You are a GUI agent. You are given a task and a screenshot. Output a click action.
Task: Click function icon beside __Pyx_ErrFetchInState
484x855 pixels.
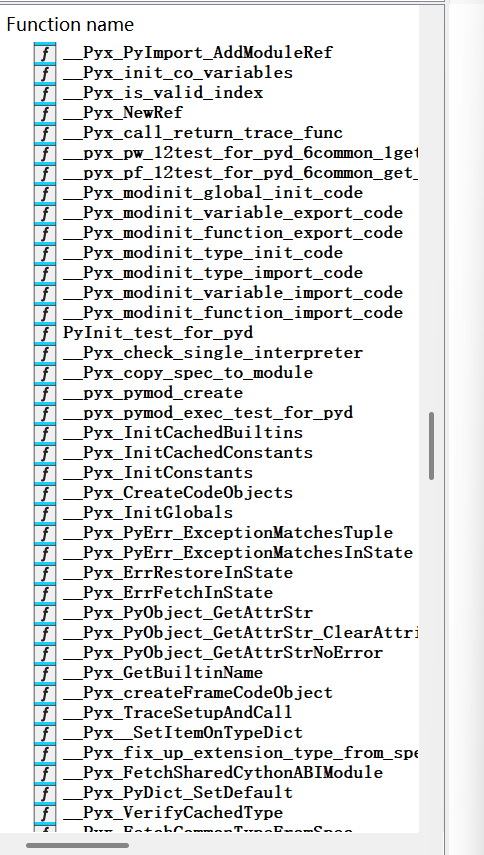(x=45, y=593)
